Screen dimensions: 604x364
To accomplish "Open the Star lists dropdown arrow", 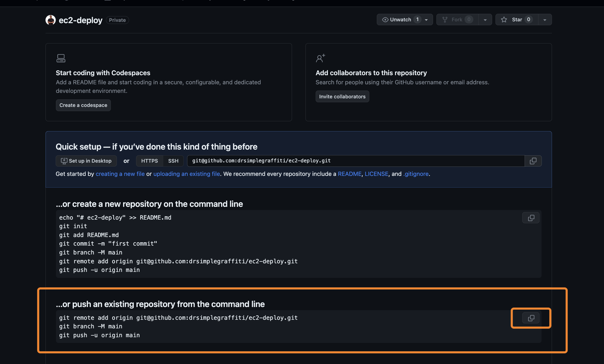I will tap(545, 20).
